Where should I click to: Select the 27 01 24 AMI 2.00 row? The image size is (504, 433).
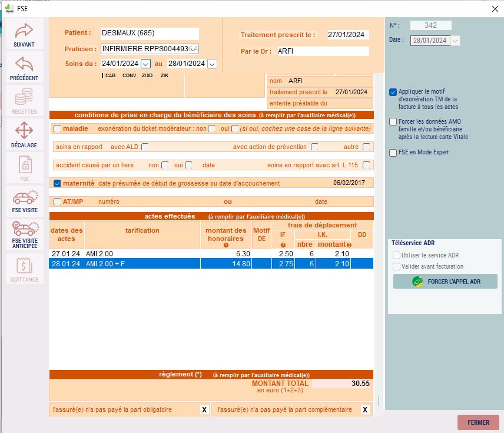coord(211,253)
